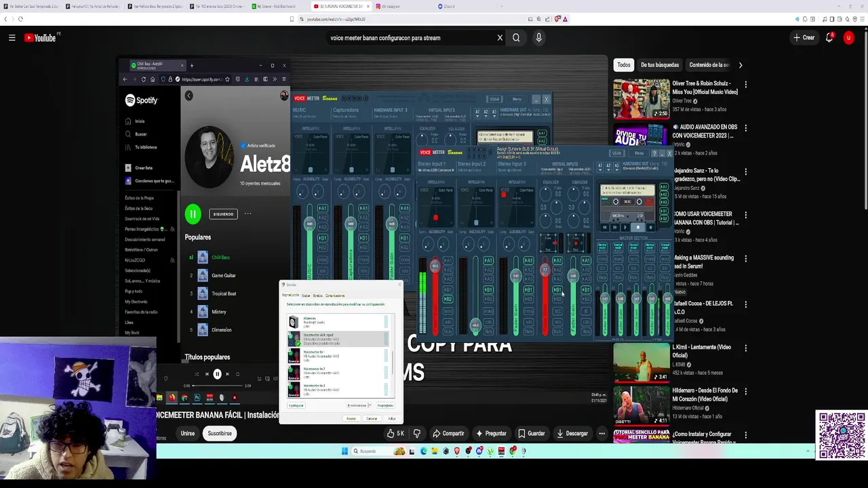Select the De tus búsquedas filter chip

[660, 65]
